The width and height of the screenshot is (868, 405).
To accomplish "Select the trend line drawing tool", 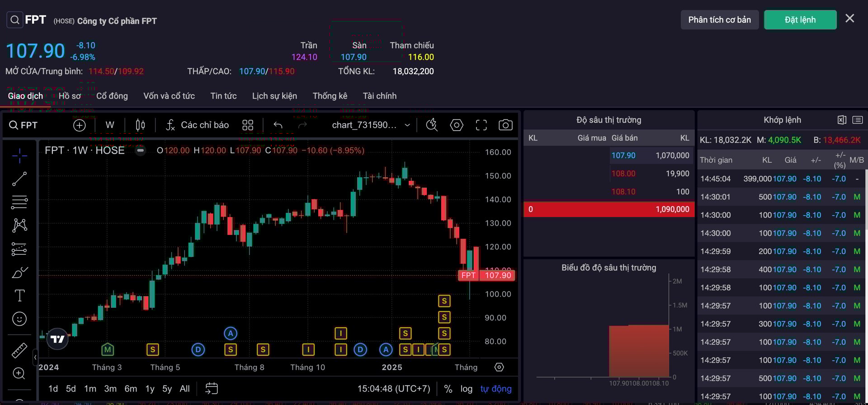I will point(19,179).
